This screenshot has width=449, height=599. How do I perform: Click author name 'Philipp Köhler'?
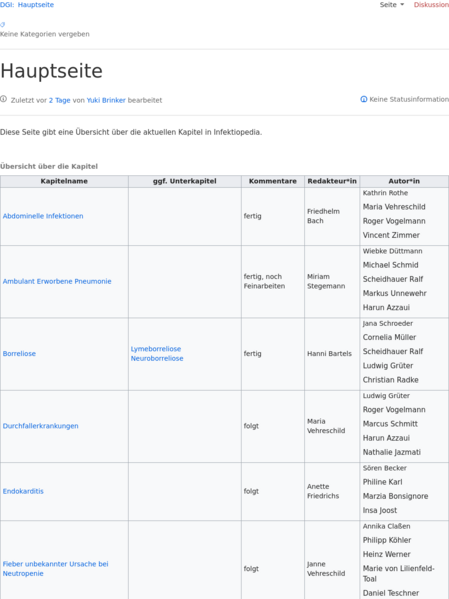tap(387, 540)
